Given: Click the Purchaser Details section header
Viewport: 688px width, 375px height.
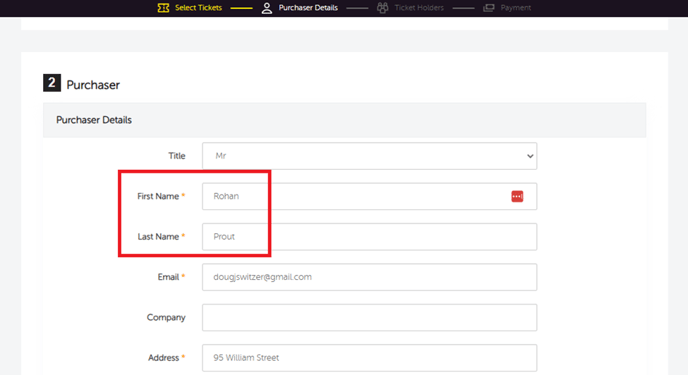Looking at the screenshot, I should pyautogui.click(x=344, y=120).
